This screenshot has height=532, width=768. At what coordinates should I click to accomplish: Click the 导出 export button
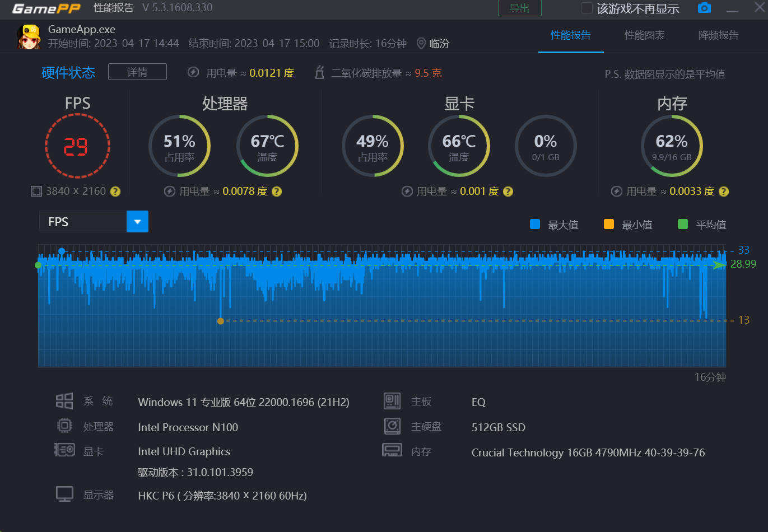(x=520, y=8)
